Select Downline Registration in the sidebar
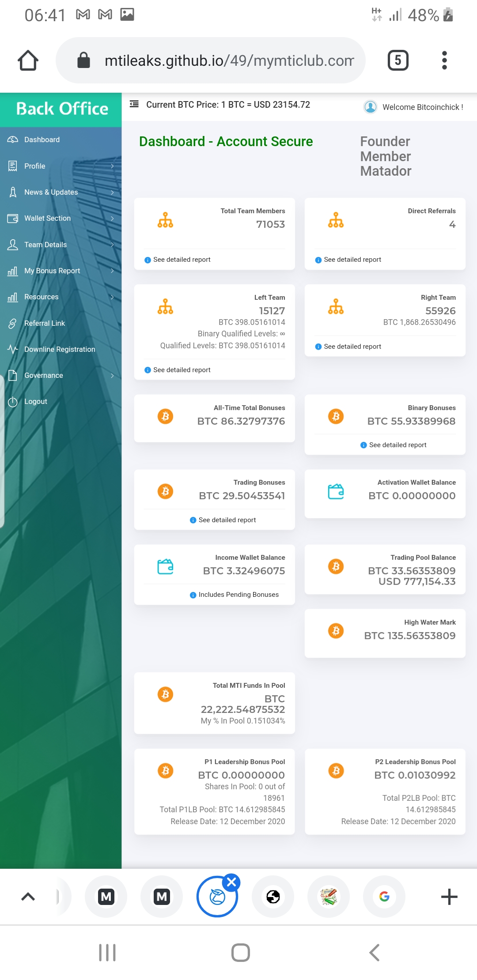 tap(60, 349)
